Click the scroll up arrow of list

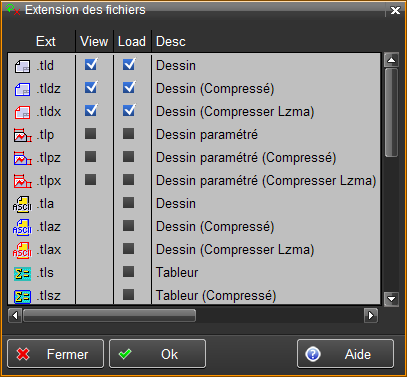[391, 60]
